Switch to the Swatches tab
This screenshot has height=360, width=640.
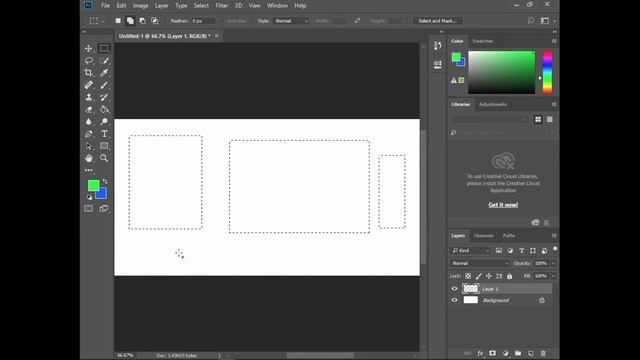coord(482,41)
